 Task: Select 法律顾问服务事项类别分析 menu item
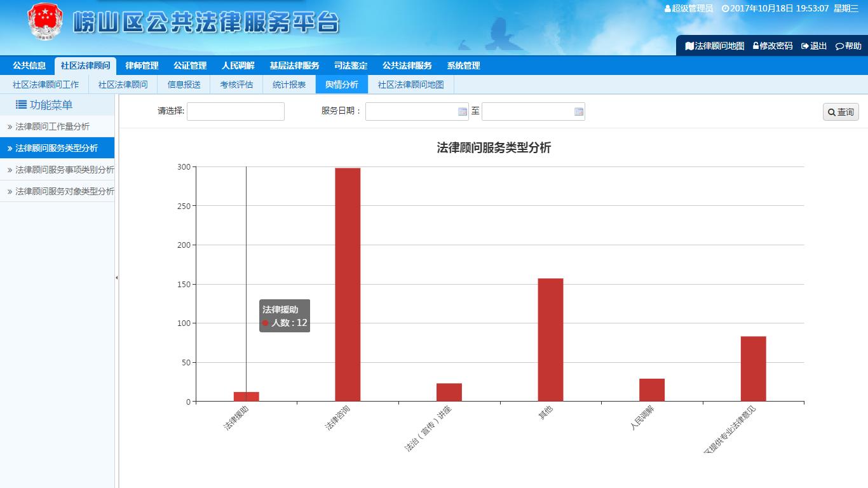click(x=65, y=170)
